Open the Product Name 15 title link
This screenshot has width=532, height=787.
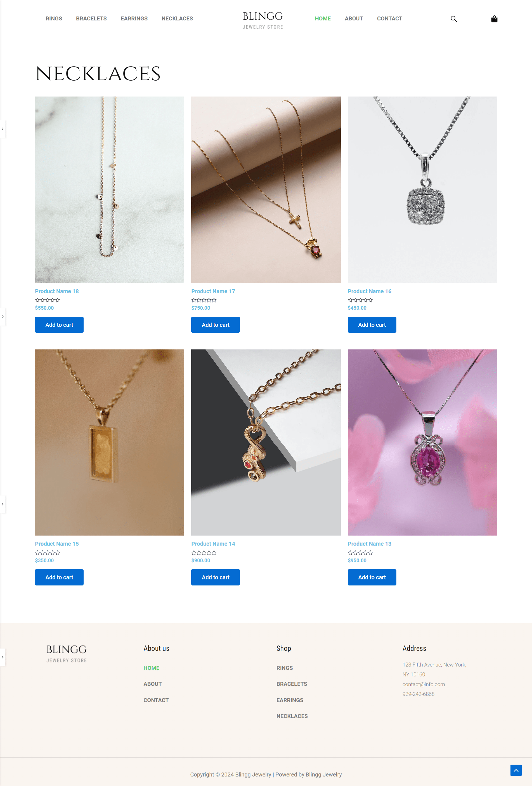tap(57, 544)
